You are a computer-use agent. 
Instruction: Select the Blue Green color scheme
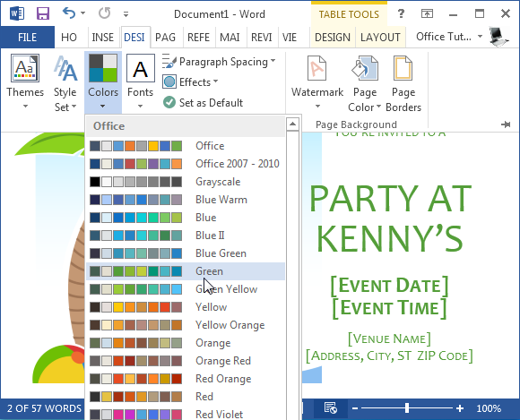click(186, 253)
